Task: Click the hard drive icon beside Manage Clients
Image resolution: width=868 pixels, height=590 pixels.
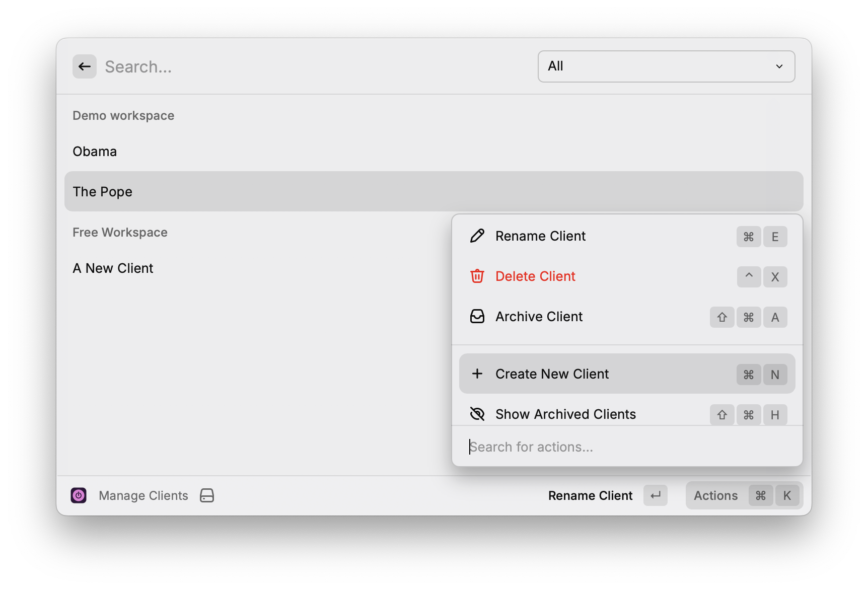Action: pyautogui.click(x=207, y=495)
